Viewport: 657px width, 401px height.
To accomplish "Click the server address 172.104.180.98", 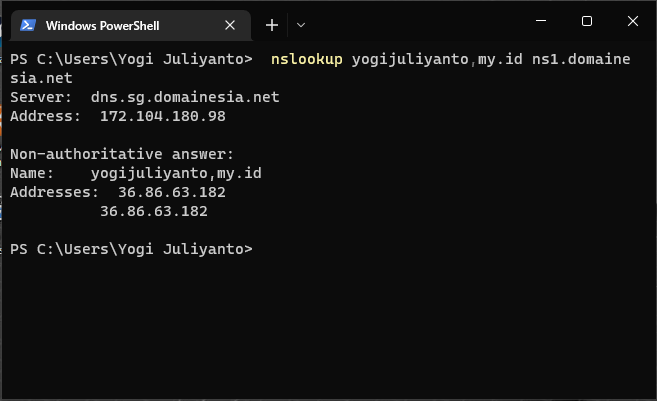I will tap(162, 116).
